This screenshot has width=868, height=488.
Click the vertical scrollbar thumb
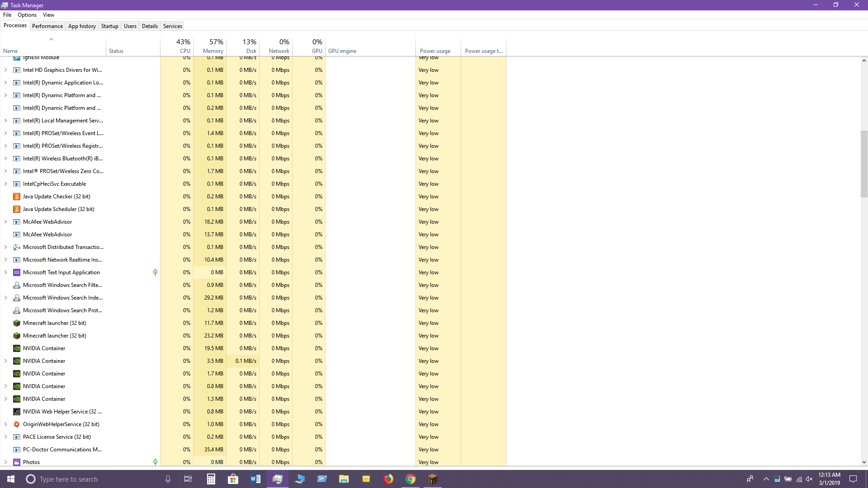point(864,164)
